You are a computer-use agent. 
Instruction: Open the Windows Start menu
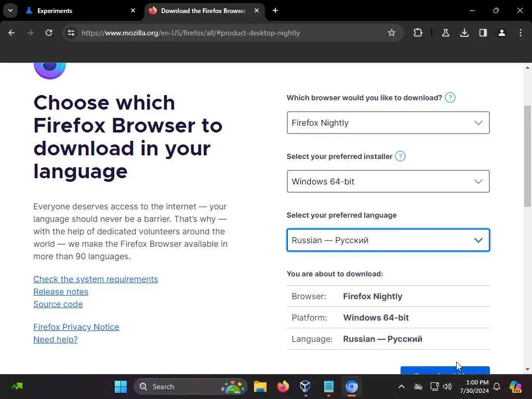pyautogui.click(x=121, y=387)
